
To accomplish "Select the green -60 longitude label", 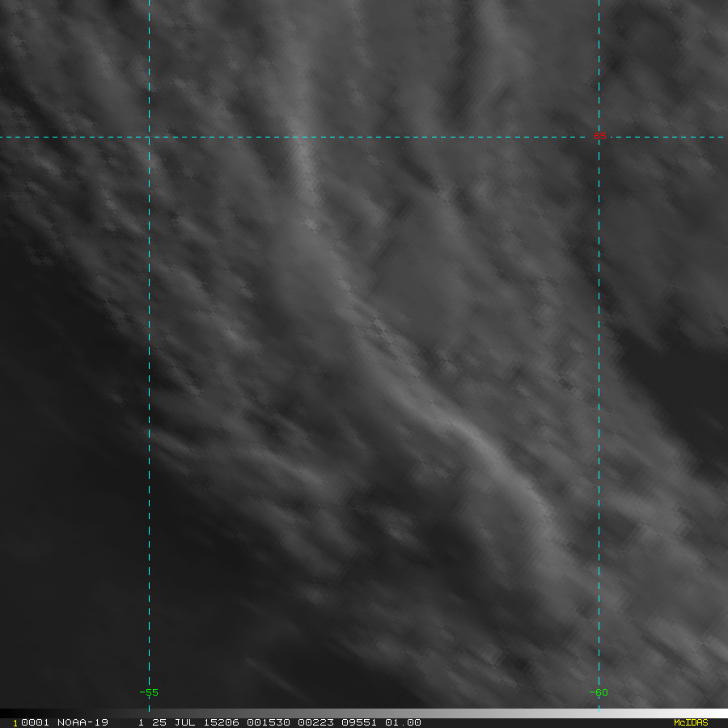I will 599,692.
